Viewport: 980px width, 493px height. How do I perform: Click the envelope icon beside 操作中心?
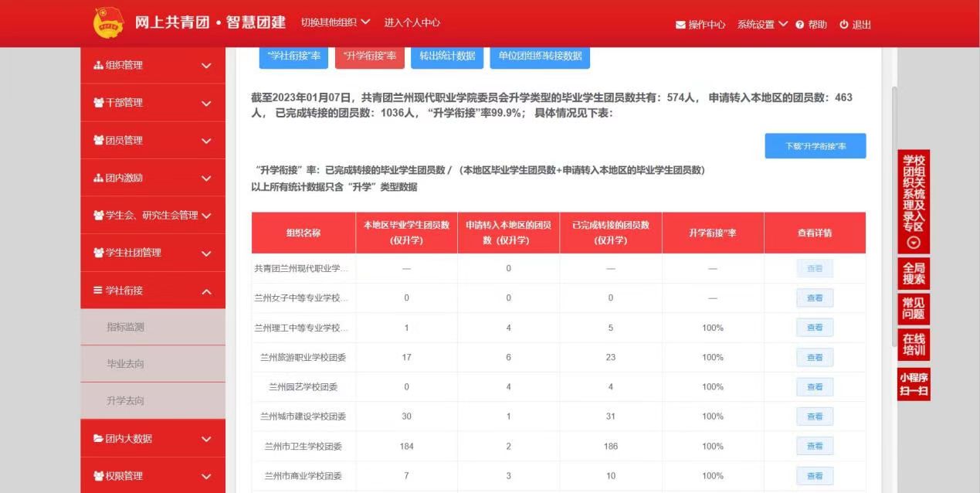coord(680,25)
